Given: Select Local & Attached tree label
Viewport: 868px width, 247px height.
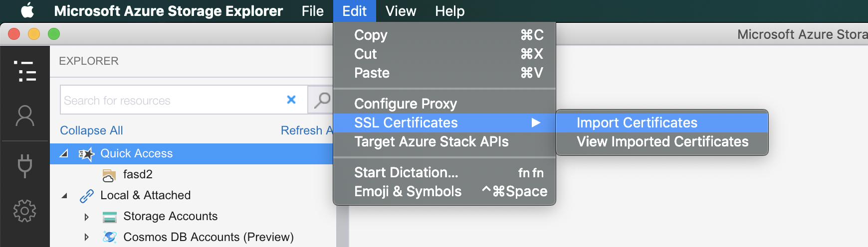Looking at the screenshot, I should pyautogui.click(x=145, y=196).
